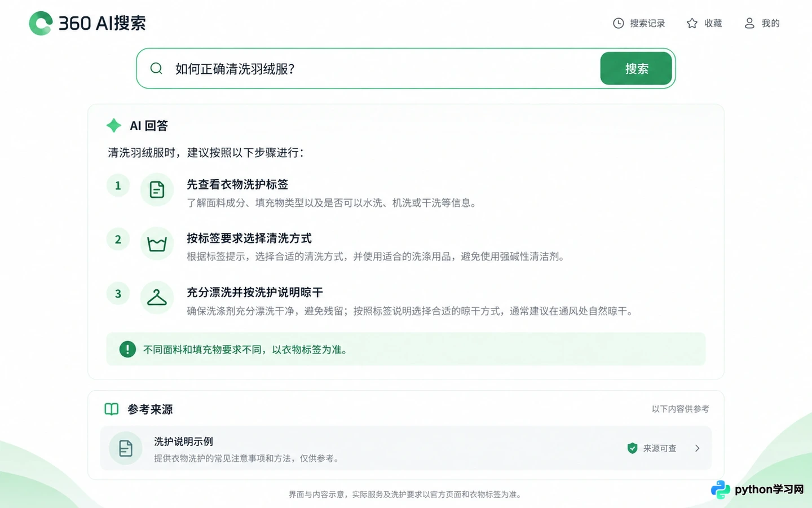Click the star icon beside 收藏
This screenshot has height=508, width=812.
coord(692,23)
